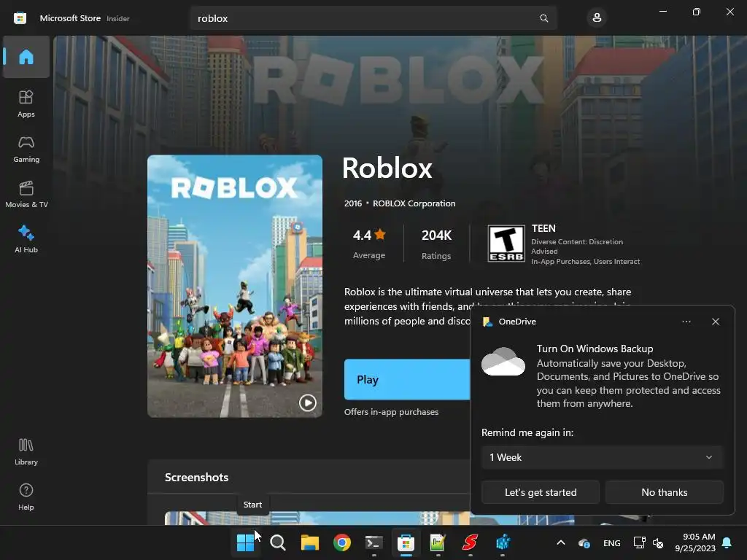
Task: Click Microsoft Store taskbar icon
Action: (x=406, y=542)
